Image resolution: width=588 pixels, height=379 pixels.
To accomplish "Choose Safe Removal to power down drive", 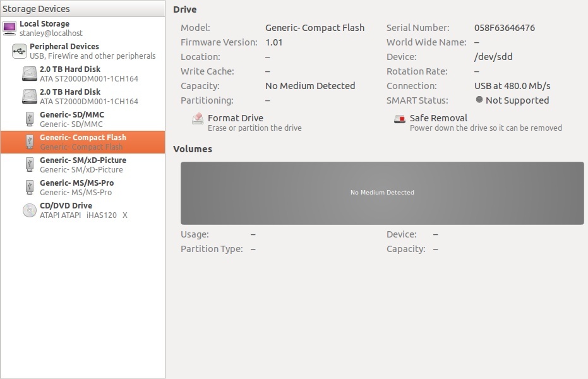I will pyautogui.click(x=438, y=118).
